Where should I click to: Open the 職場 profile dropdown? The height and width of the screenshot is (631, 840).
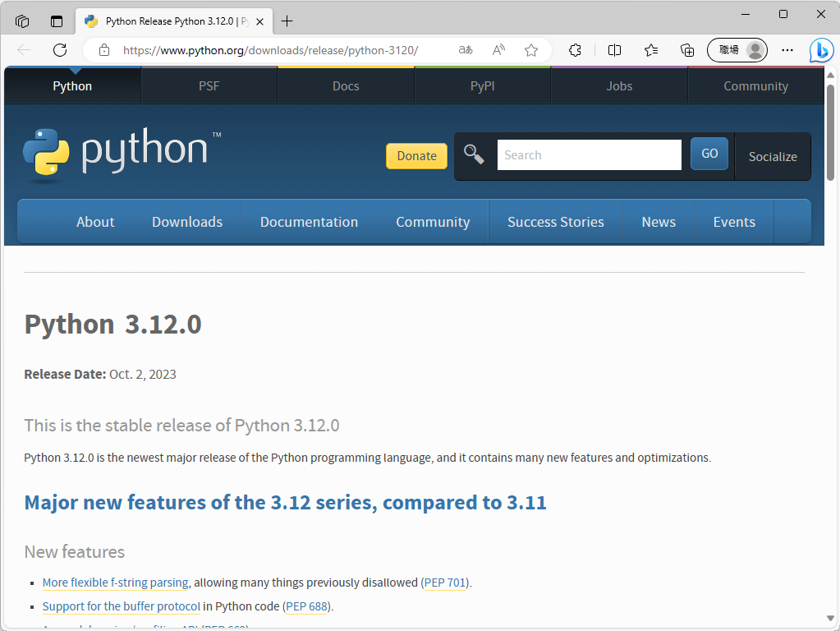point(737,49)
